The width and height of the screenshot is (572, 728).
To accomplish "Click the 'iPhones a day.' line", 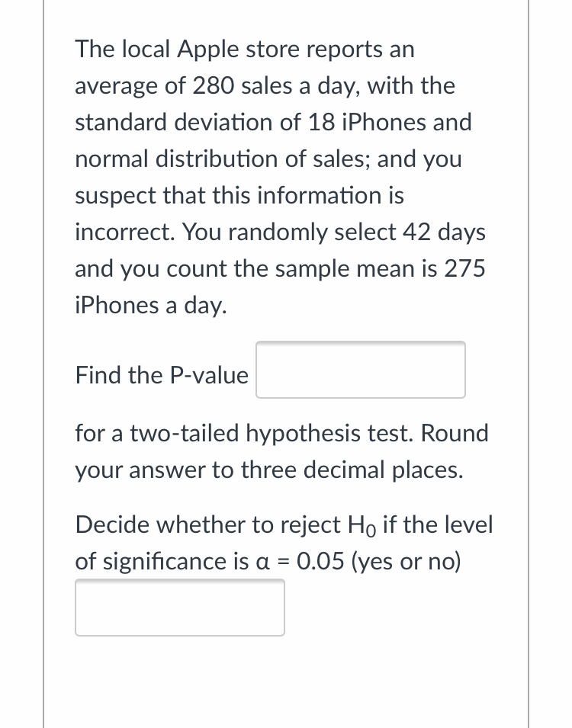I will point(150,306).
